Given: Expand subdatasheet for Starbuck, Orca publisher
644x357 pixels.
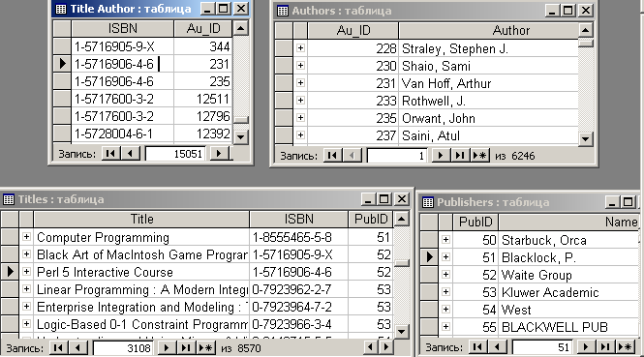Looking at the screenshot, I should pyautogui.click(x=445, y=240).
